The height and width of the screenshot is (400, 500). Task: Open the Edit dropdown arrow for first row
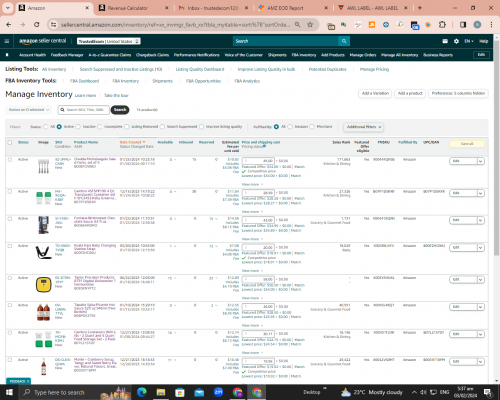point(480,161)
